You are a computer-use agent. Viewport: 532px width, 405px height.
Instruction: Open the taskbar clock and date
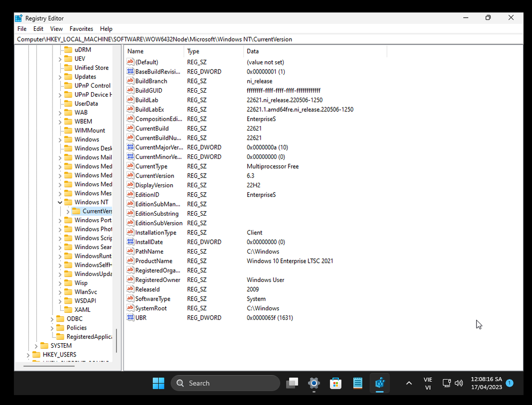click(486, 383)
